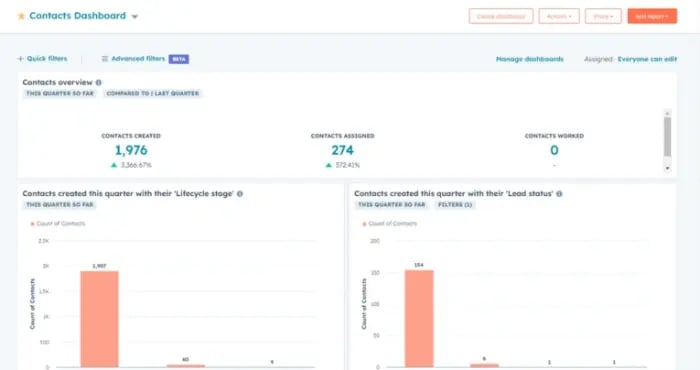Open the Contacts Dashboard title dropdown
Screen dimensions: 700x370
pos(135,17)
